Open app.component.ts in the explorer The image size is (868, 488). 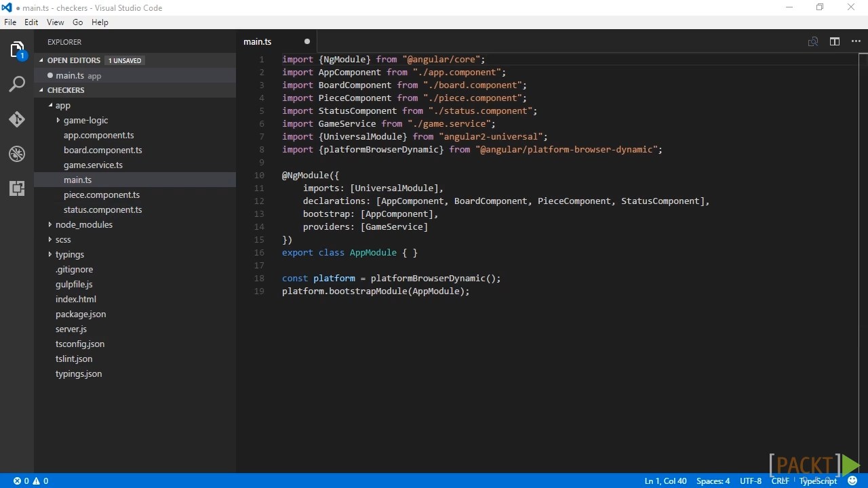(99, 135)
